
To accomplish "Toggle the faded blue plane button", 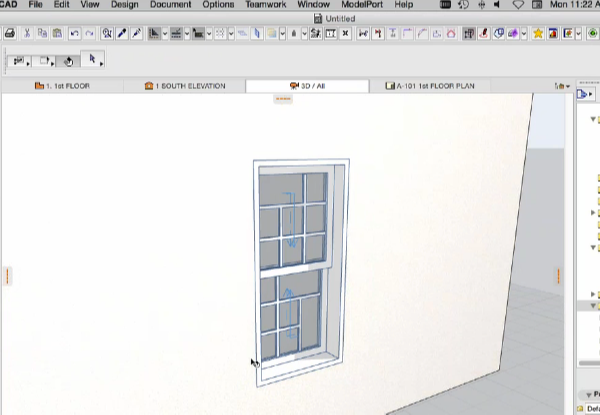I will tap(242, 34).
